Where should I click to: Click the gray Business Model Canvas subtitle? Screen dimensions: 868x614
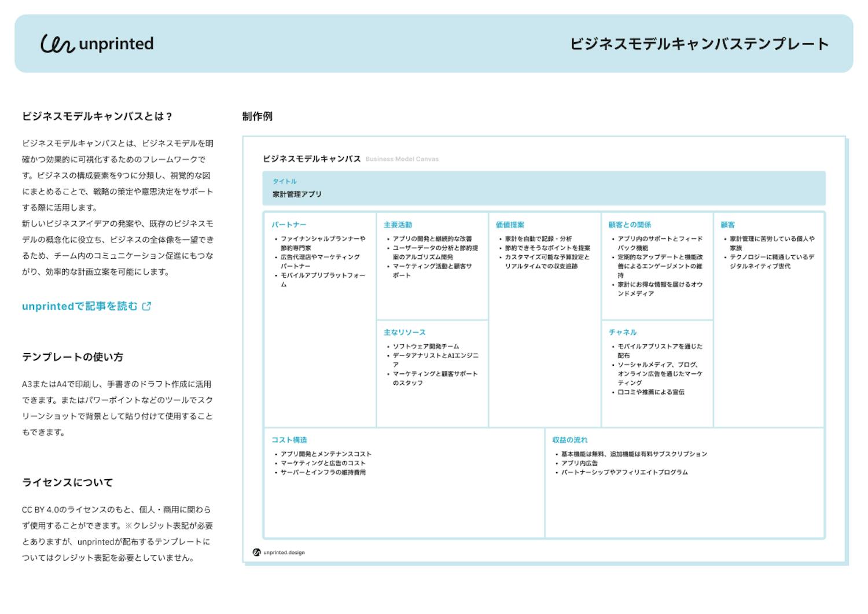[402, 159]
